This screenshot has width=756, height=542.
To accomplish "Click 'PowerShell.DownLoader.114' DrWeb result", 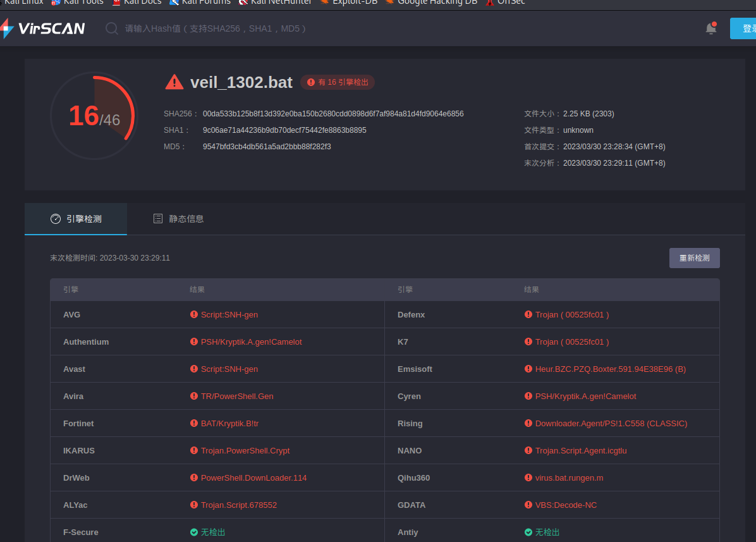I will [x=253, y=478].
